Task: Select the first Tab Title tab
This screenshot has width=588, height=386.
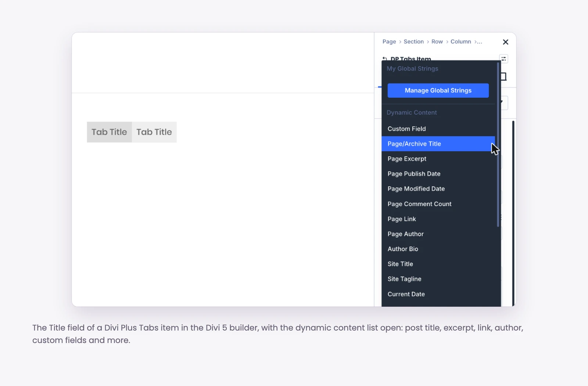Action: coord(109,132)
